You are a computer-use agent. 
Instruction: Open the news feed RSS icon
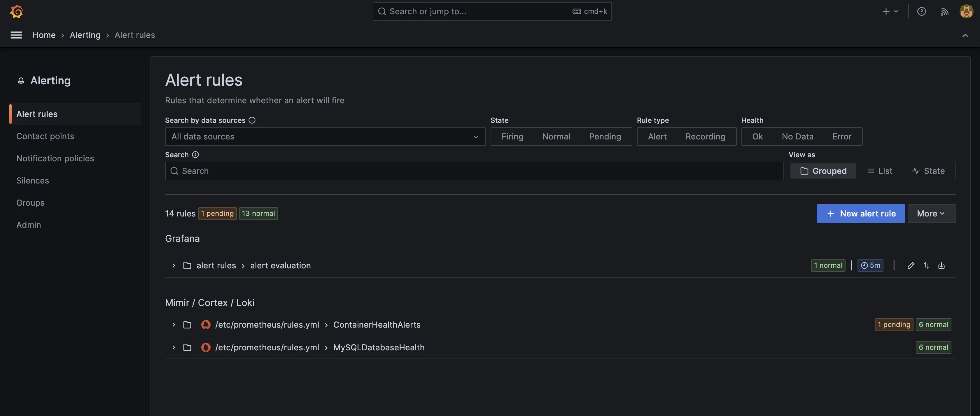coord(944,11)
